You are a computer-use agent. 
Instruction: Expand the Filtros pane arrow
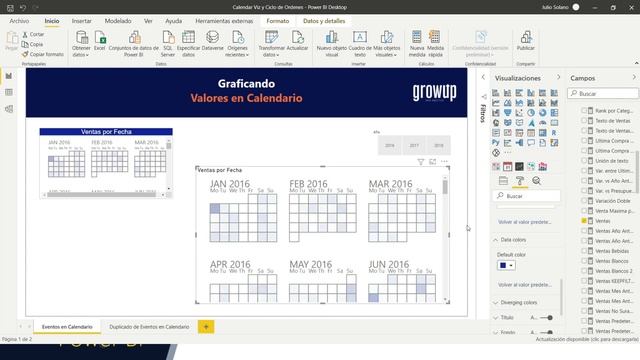coord(483,77)
